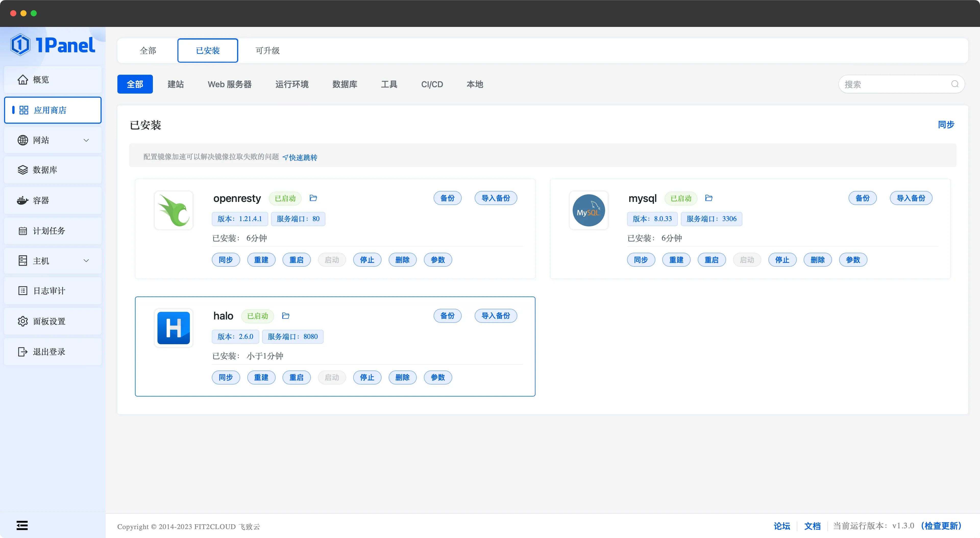
Task: Click 重建 on openresty card
Action: (x=261, y=260)
